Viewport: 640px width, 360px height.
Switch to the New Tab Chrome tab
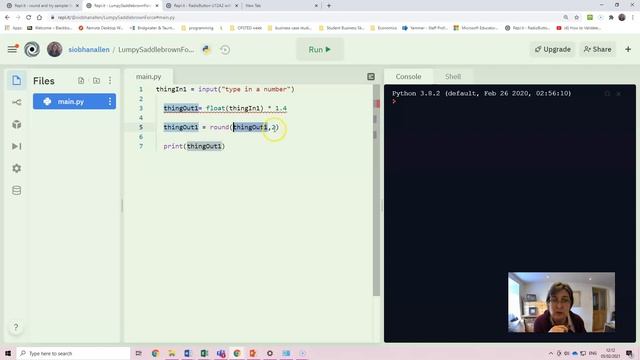(x=281, y=6)
